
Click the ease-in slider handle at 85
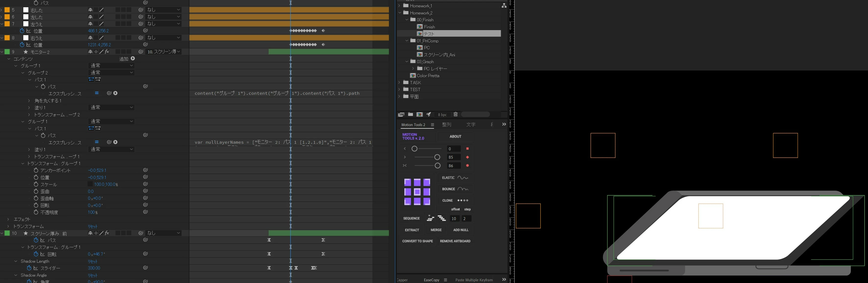(437, 157)
